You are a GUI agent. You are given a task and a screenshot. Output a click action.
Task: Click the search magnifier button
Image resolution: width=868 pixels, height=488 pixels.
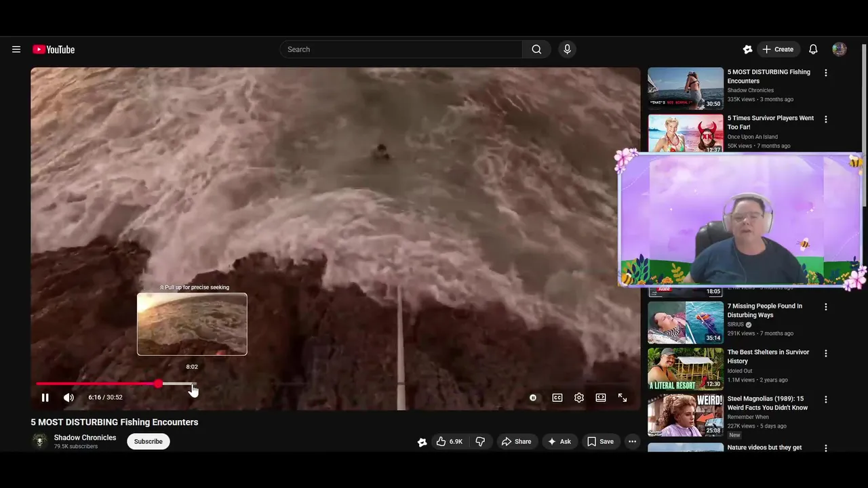(536, 49)
